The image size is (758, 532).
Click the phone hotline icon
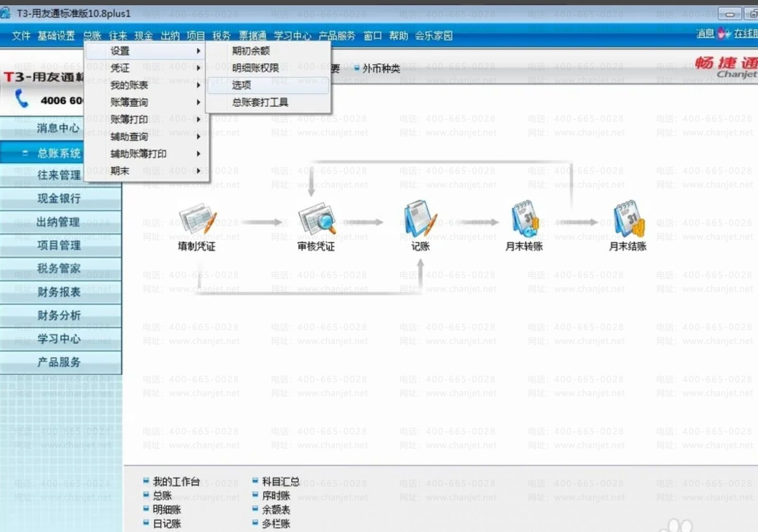pos(22,99)
